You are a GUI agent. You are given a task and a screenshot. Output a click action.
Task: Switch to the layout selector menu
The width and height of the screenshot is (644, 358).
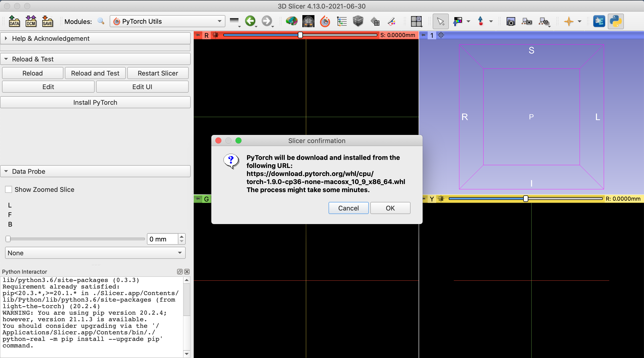[417, 21]
